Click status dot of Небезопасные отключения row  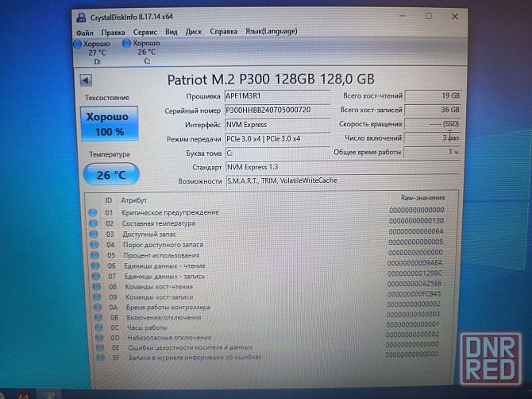(x=99, y=338)
